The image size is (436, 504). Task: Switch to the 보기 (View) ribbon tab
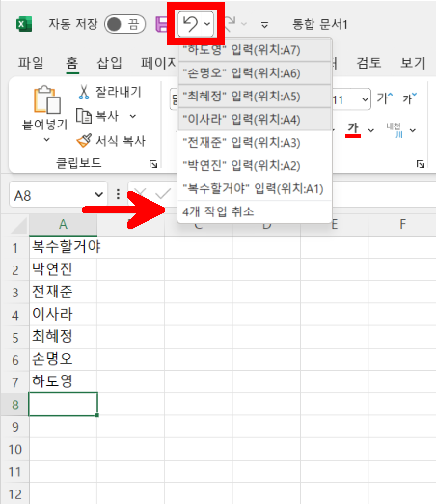(x=413, y=63)
